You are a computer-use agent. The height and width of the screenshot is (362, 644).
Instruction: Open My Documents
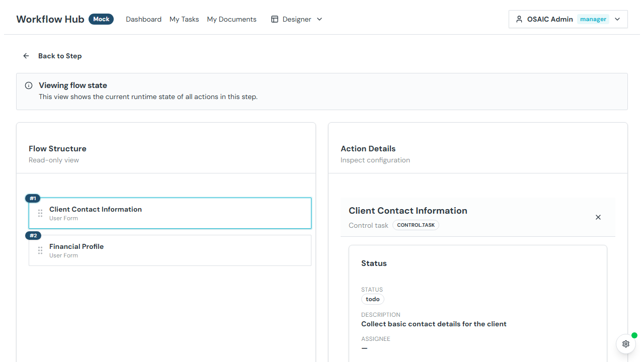tap(231, 19)
